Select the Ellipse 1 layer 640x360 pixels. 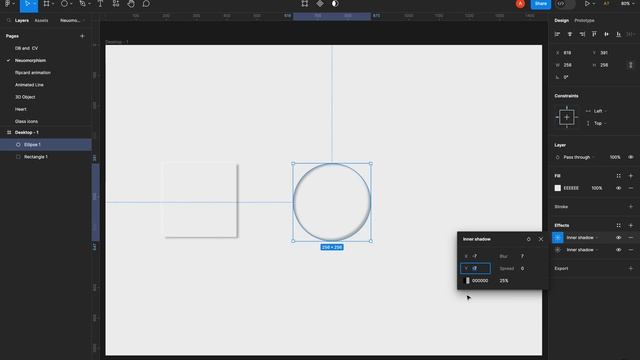46,144
